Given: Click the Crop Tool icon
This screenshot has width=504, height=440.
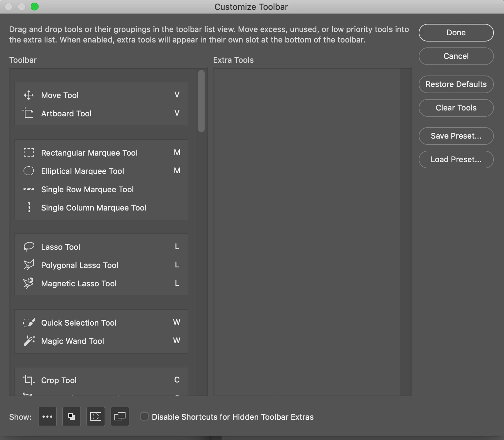Looking at the screenshot, I should (28, 380).
